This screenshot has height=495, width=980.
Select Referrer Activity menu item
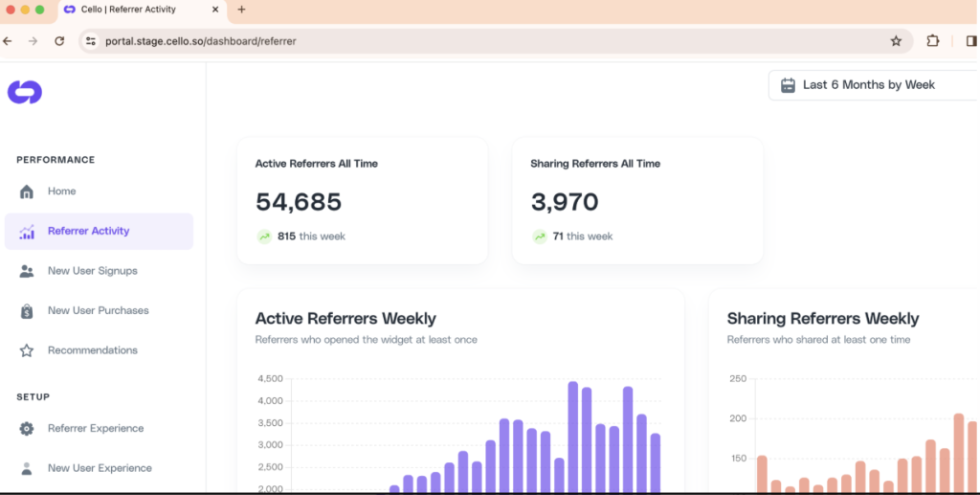[99, 232]
